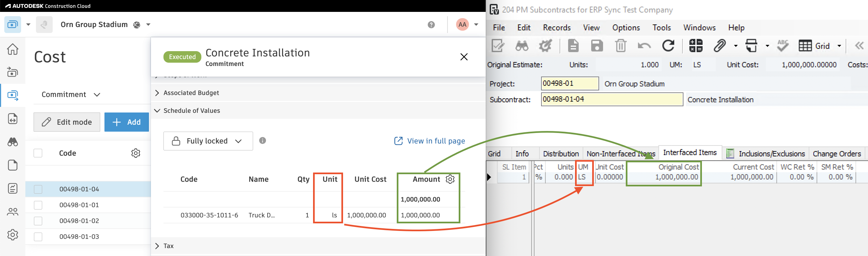868x256 pixels.
Task: Click the edit record checkmark pencil icon
Action: (498, 46)
